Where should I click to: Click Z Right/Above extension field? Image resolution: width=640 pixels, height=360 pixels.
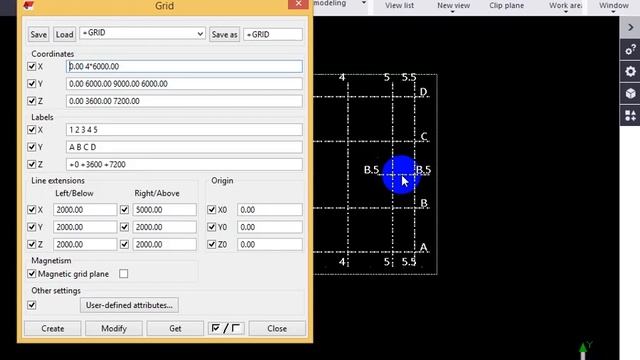click(x=164, y=244)
